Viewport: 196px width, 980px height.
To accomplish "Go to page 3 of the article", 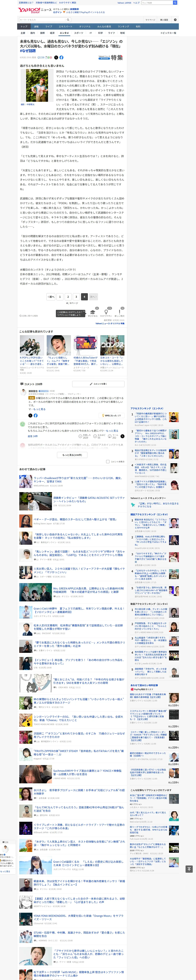I will coord(76,297).
